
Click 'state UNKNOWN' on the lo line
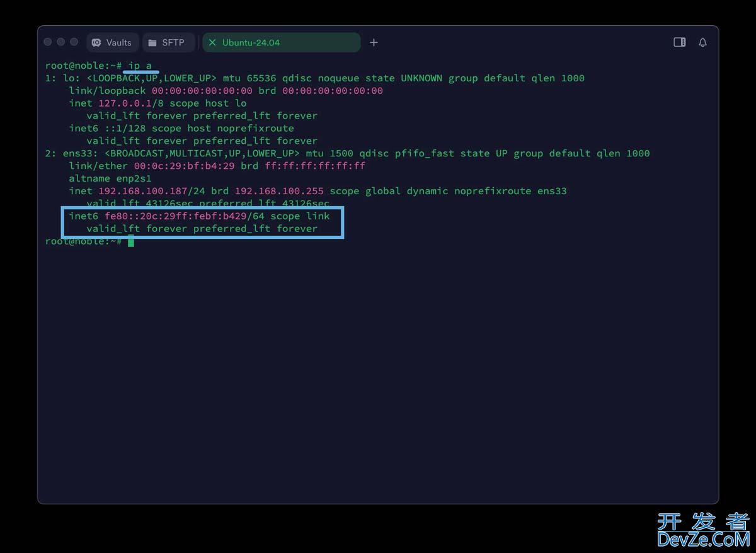coord(404,78)
